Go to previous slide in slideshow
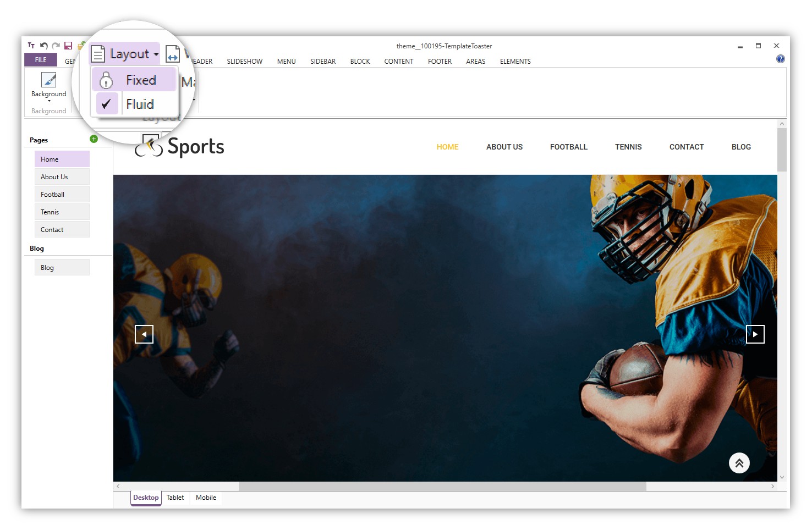This screenshot has height=530, width=812. click(144, 334)
